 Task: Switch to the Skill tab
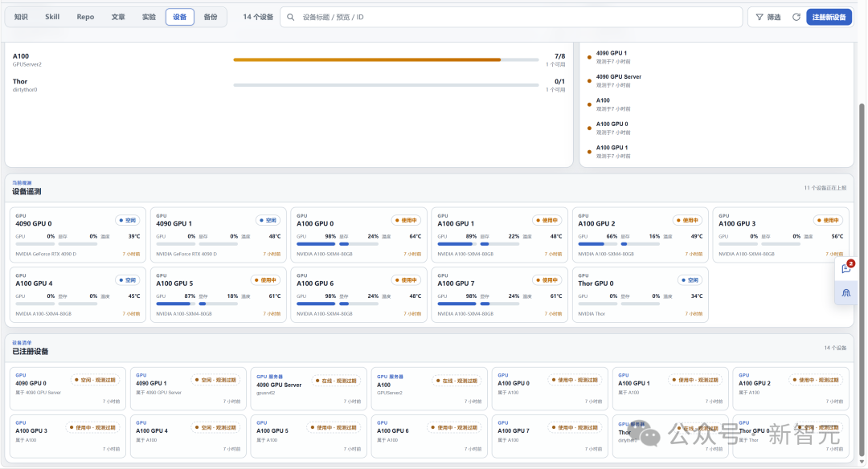click(52, 17)
